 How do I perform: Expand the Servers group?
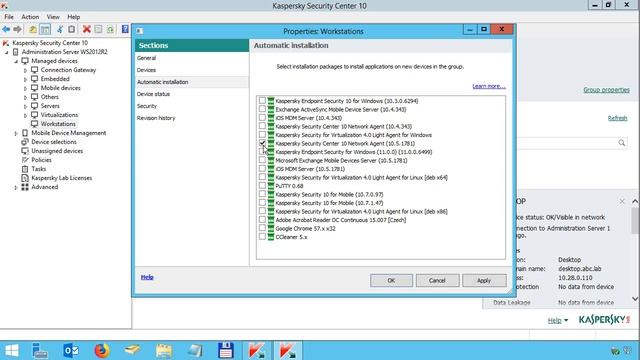25,106
